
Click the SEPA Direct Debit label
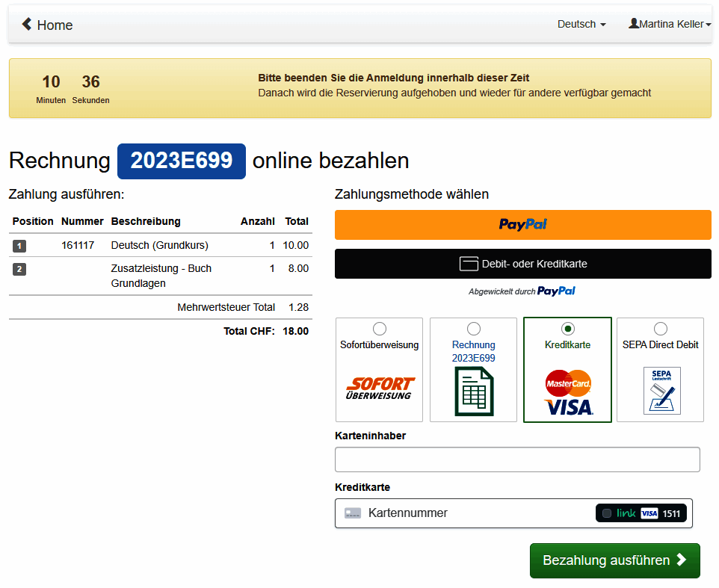point(660,344)
